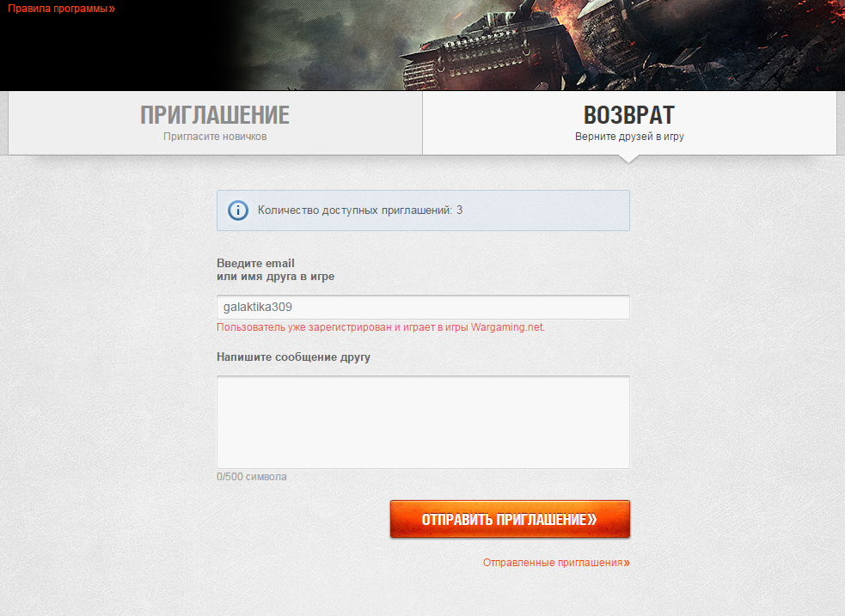The width and height of the screenshot is (845, 616).
Task: Click the red Wargaming.net error message
Action: click(x=381, y=326)
